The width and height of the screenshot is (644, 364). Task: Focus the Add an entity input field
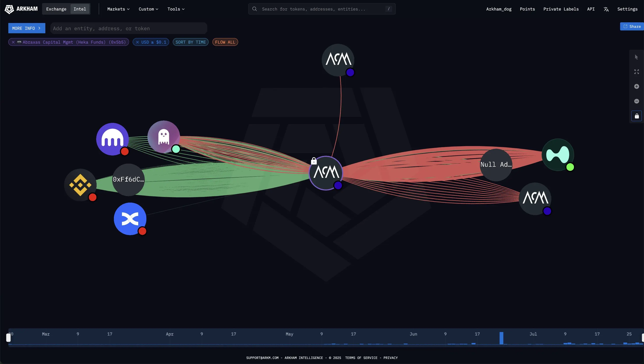129,28
